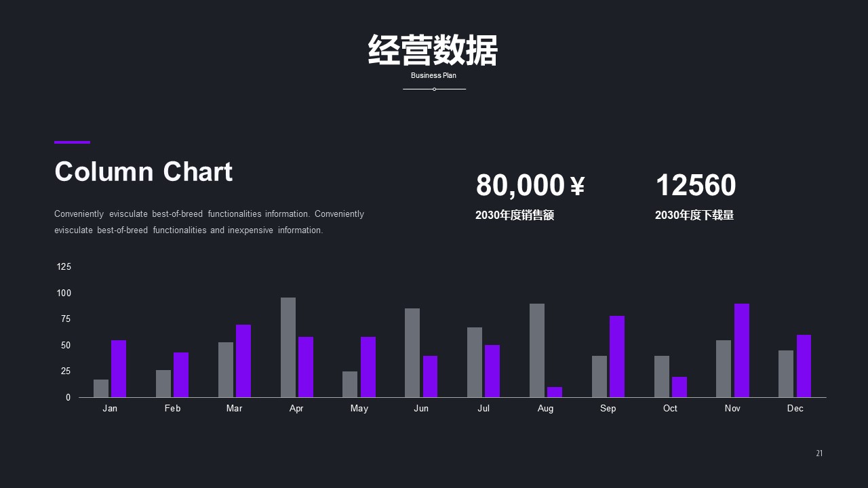Click the Jan axis label
The image size is (868, 488).
(x=110, y=408)
